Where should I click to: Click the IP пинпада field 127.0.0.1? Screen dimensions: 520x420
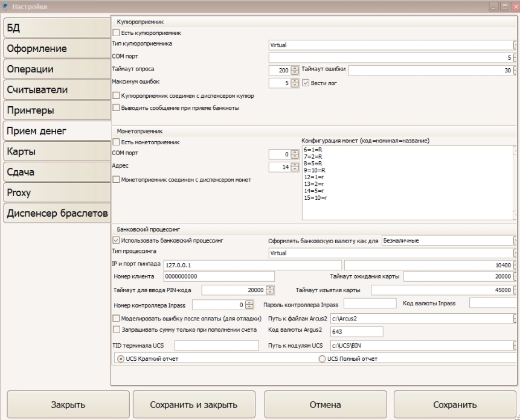pyautogui.click(x=252, y=265)
